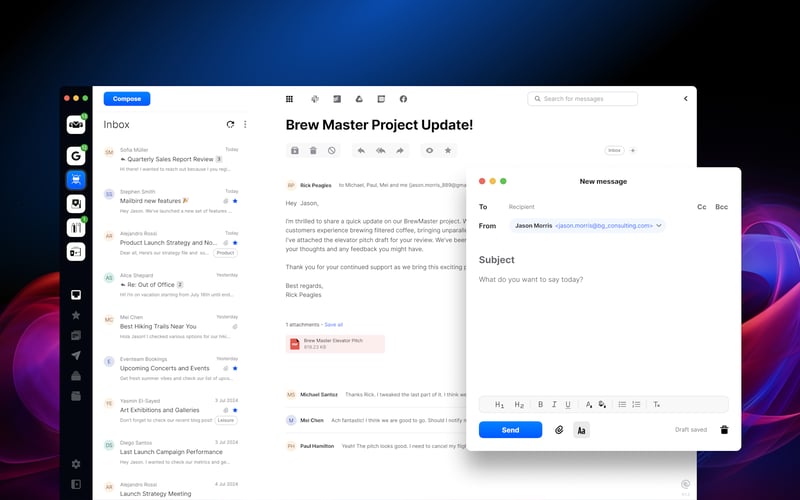The width and height of the screenshot is (800, 500).
Task: Open Brew Master Elevator Pitch attachment
Action: pos(335,344)
